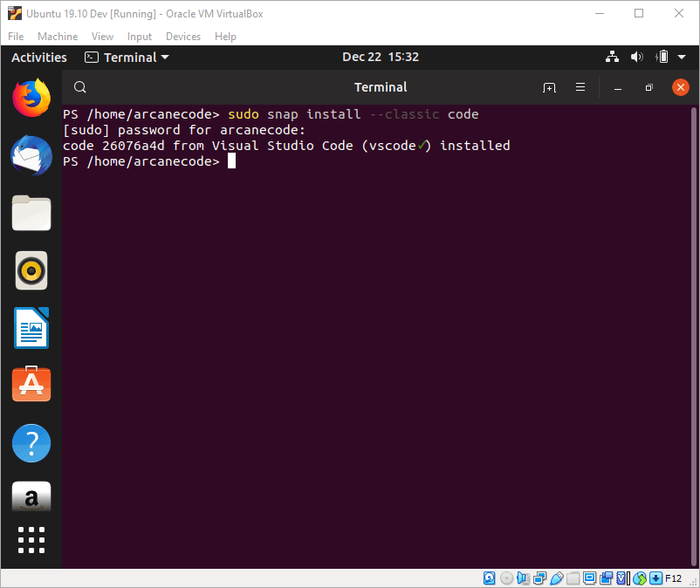Open Rhythmbox music player in dock
700x588 pixels.
(x=31, y=270)
